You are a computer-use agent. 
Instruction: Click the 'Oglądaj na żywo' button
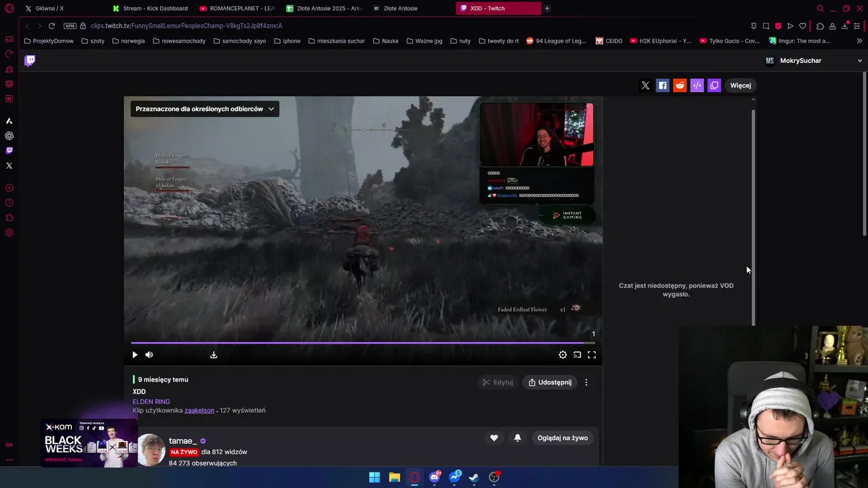(563, 438)
